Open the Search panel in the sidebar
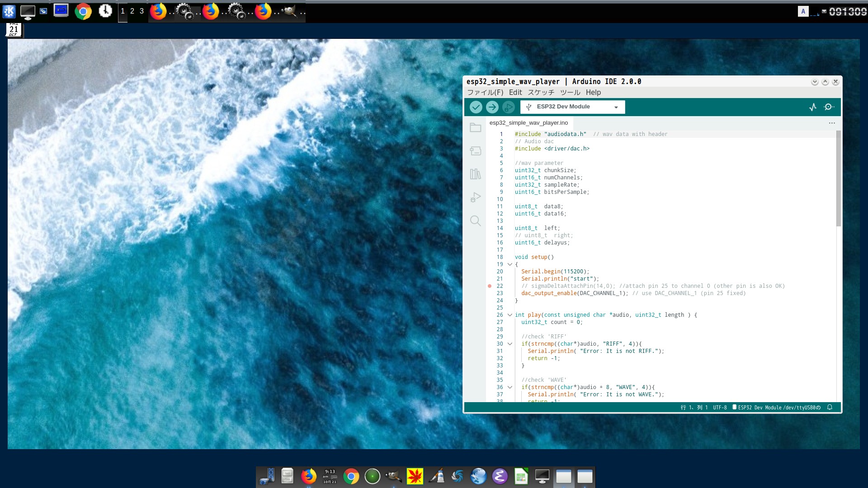 (x=476, y=221)
